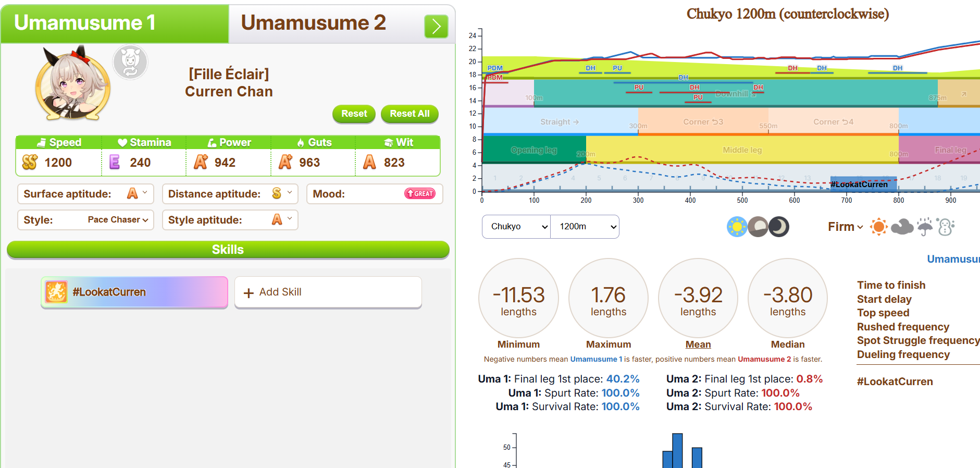The height and width of the screenshot is (468, 980).
Task: Select the snowman snowy weather icon
Action: pos(945,227)
